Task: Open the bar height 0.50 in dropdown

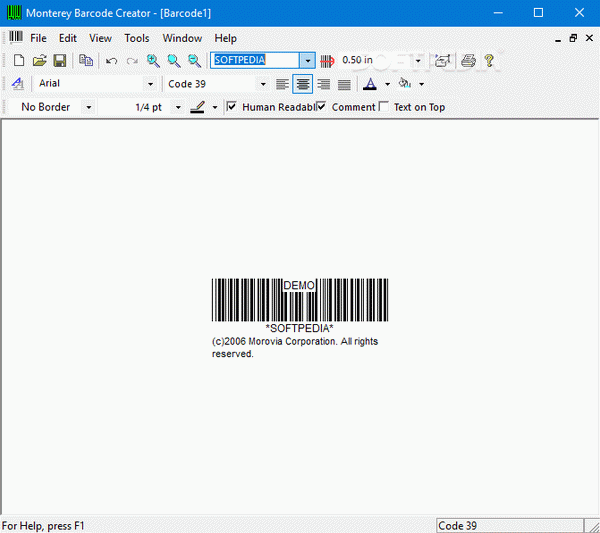Action: [418, 60]
